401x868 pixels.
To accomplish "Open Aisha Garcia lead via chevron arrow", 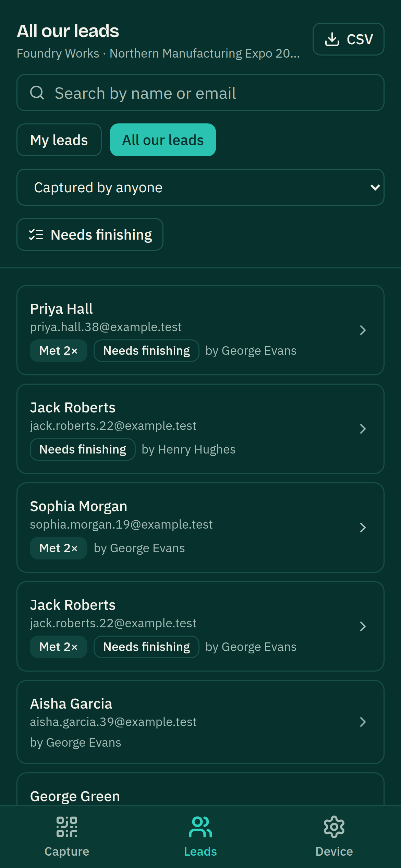I will (363, 722).
